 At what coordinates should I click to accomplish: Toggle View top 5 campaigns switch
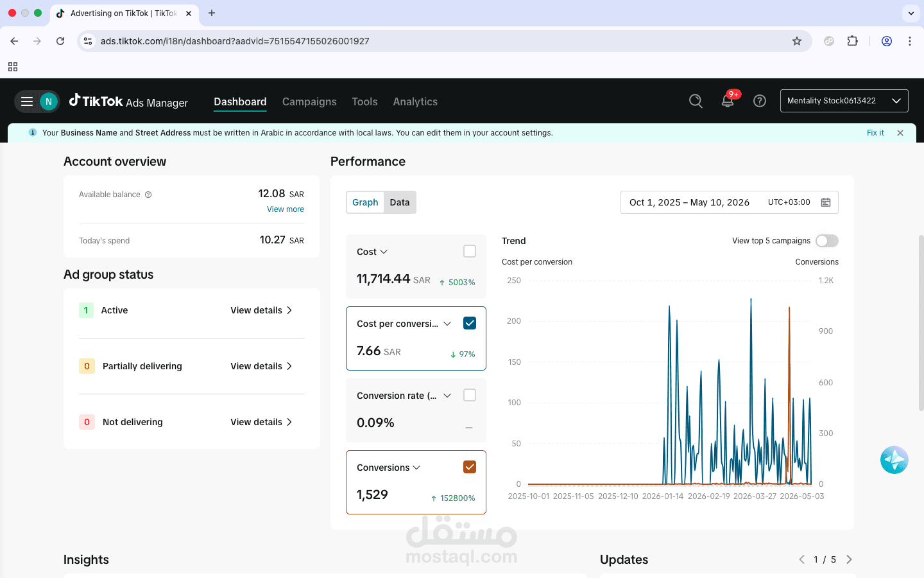coord(827,241)
